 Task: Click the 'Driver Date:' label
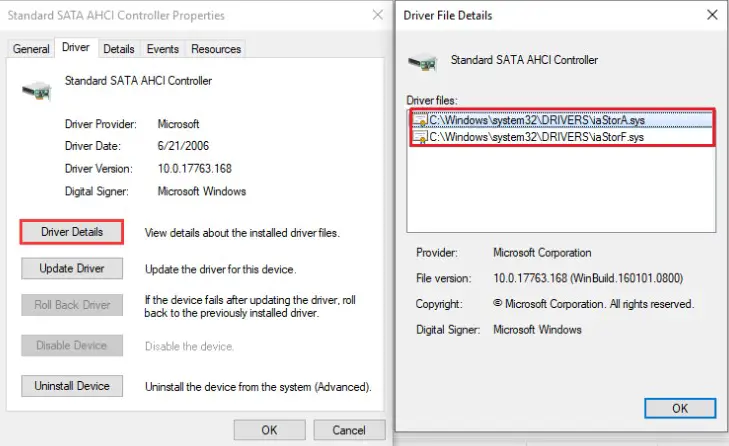coord(93,146)
